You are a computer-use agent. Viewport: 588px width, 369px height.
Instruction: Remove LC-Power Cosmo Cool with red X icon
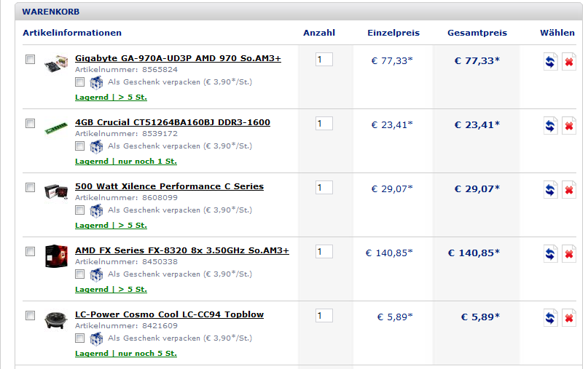pyautogui.click(x=569, y=317)
